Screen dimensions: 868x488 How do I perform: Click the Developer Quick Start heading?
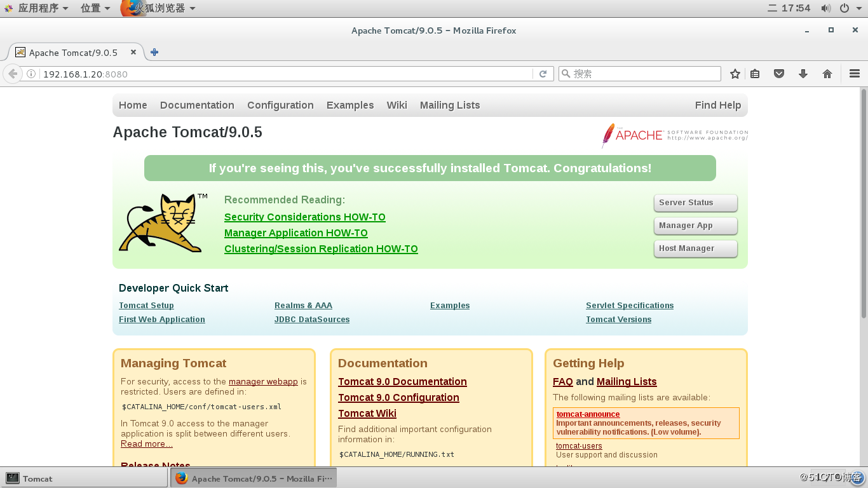pyautogui.click(x=173, y=288)
